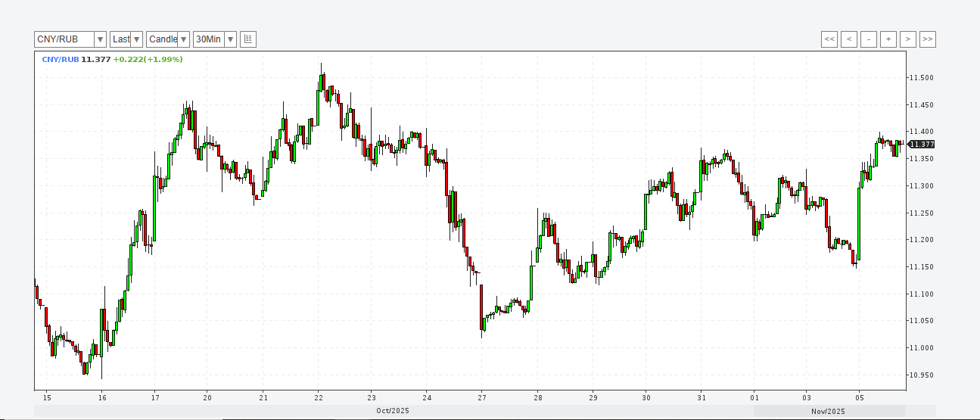980x420 pixels.
Task: Click the +0.222(+1.99%) change value
Action: 148,59
